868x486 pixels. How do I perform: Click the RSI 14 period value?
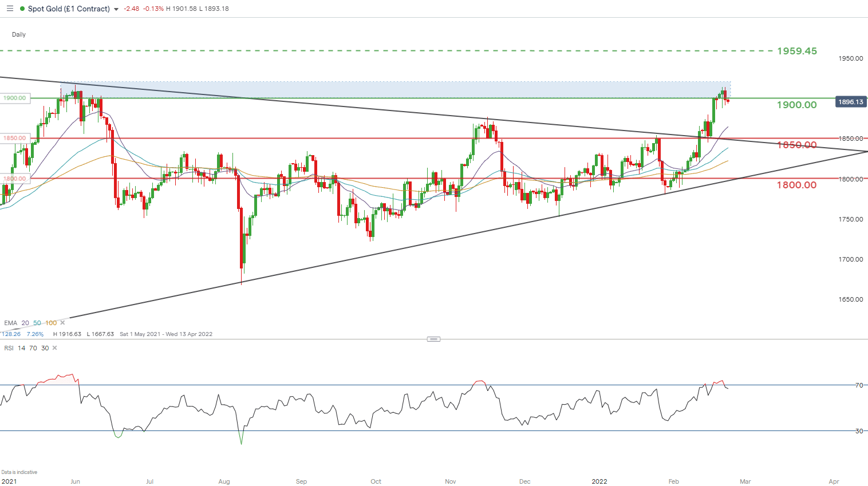click(x=21, y=348)
